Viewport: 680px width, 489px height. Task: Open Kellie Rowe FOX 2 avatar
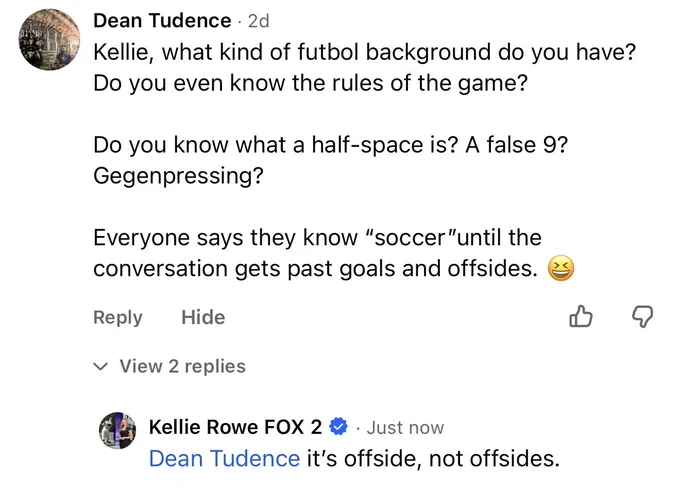tap(117, 430)
